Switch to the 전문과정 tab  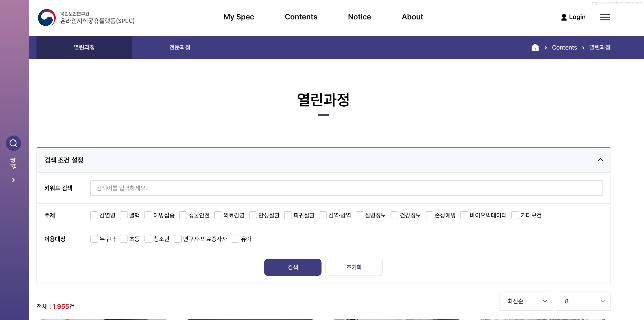180,47
